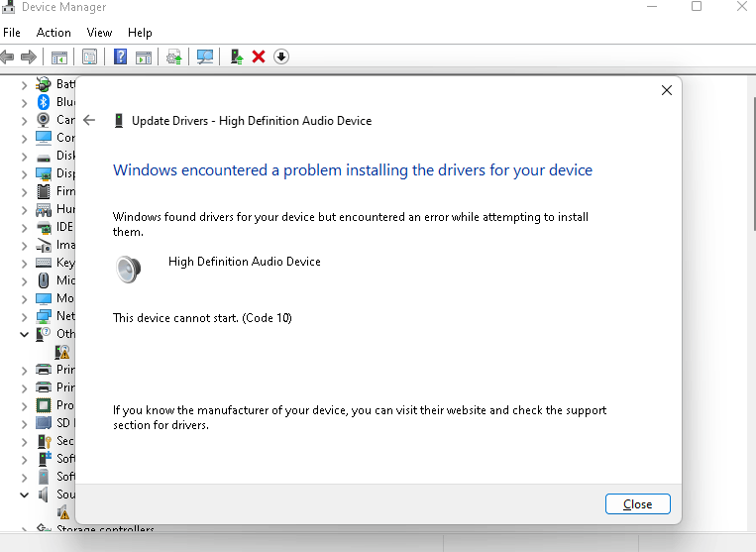Scan for hardware changes monitor icon
Viewport: 756px width, 552px height.
coord(205,56)
